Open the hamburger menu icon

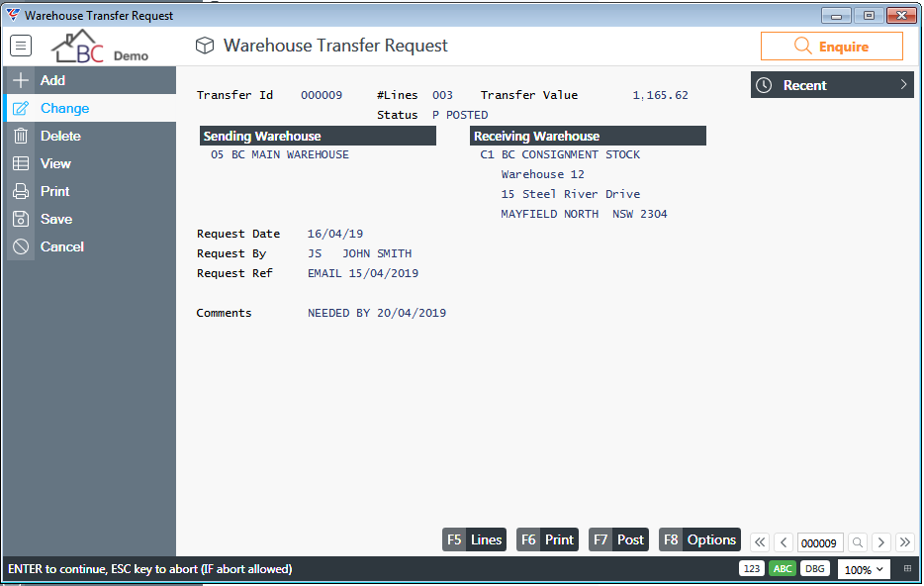click(x=21, y=46)
